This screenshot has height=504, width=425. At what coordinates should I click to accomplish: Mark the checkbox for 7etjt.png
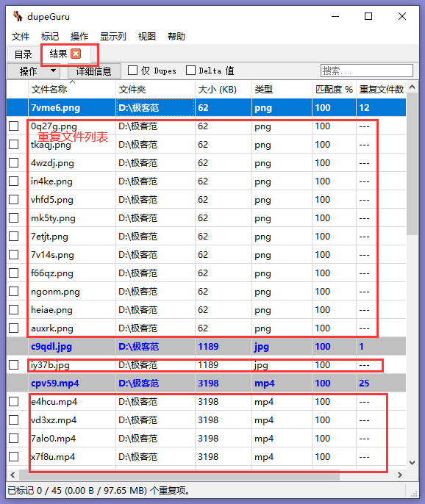(13, 237)
